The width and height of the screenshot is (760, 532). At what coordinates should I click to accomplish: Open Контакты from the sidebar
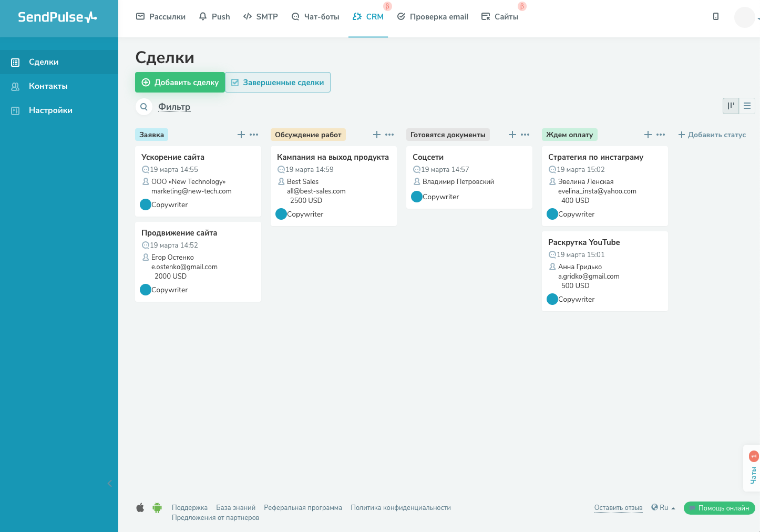tap(15, 86)
